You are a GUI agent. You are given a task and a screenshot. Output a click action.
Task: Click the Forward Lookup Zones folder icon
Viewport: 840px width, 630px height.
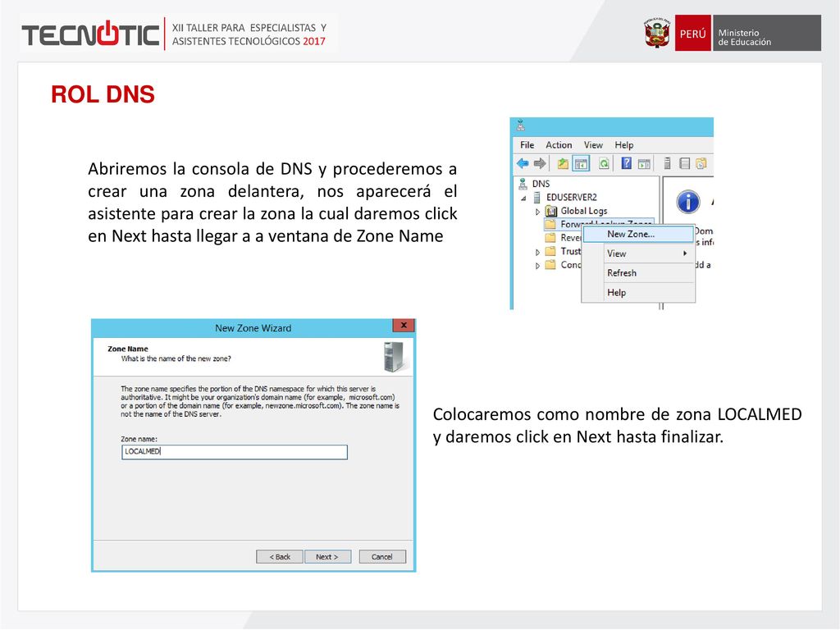(x=550, y=224)
